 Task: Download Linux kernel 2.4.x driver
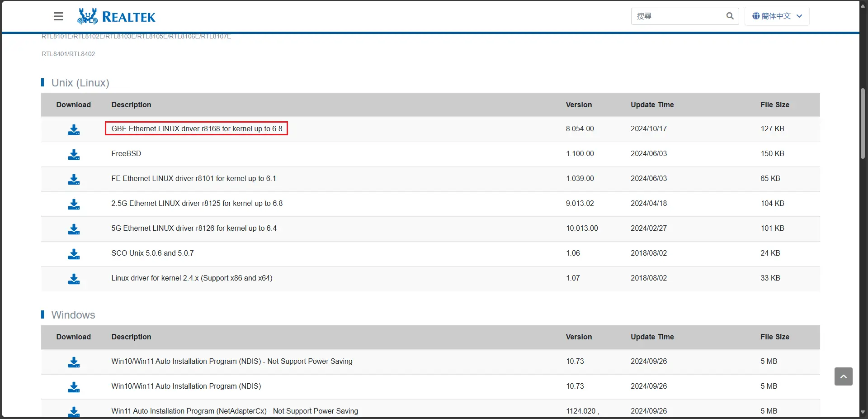(x=74, y=279)
